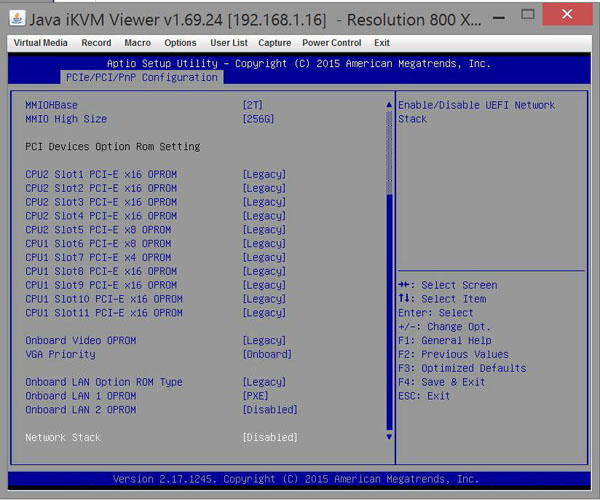Open the Macro menu

(x=138, y=43)
